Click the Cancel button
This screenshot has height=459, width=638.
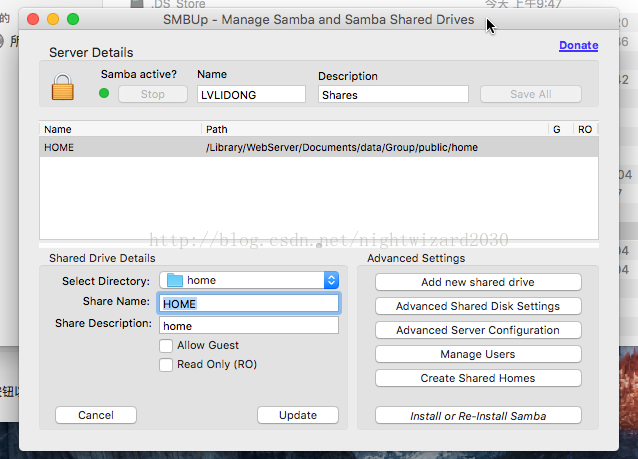click(x=96, y=415)
